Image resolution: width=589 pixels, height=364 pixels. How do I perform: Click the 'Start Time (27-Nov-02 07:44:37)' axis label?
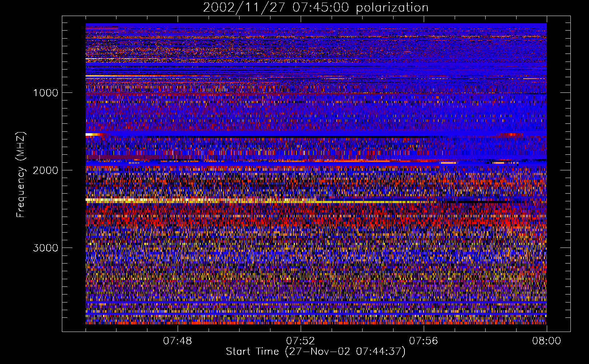point(316,352)
